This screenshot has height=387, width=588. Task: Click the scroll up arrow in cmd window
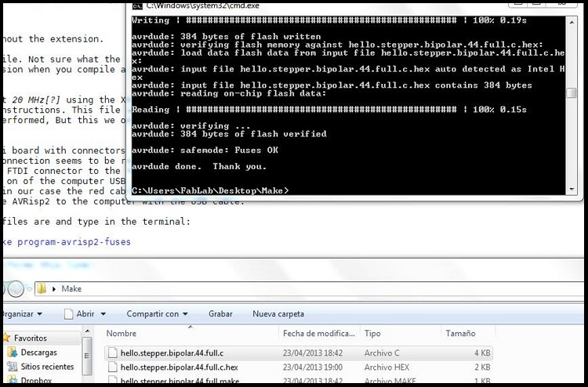click(572, 23)
